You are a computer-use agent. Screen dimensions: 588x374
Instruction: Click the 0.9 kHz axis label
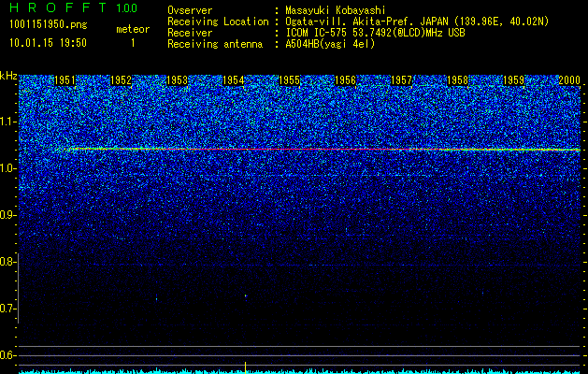pos(7,215)
